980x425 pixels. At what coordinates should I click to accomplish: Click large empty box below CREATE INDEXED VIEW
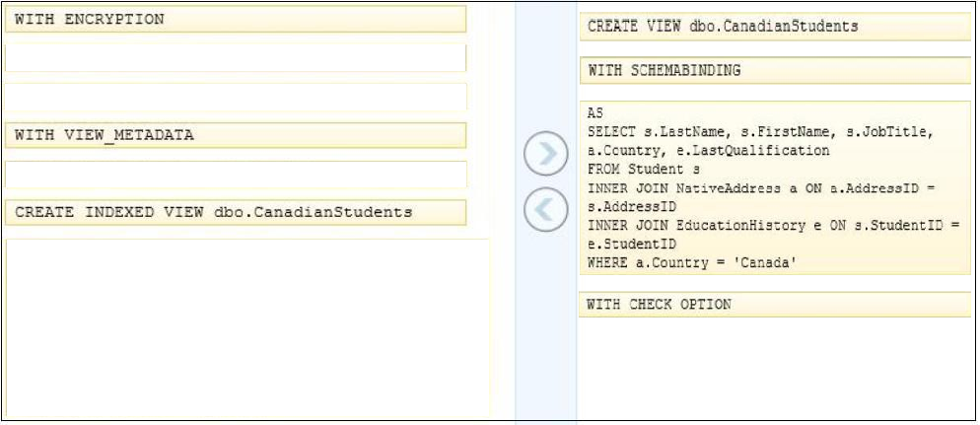247,328
